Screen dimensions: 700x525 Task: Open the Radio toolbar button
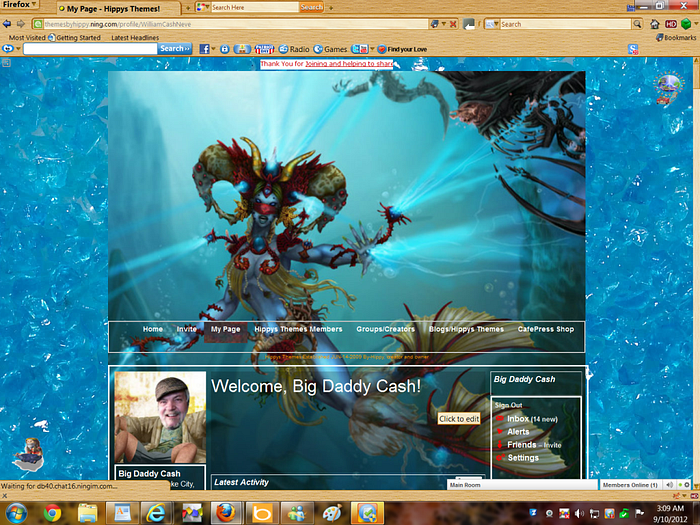(294, 48)
